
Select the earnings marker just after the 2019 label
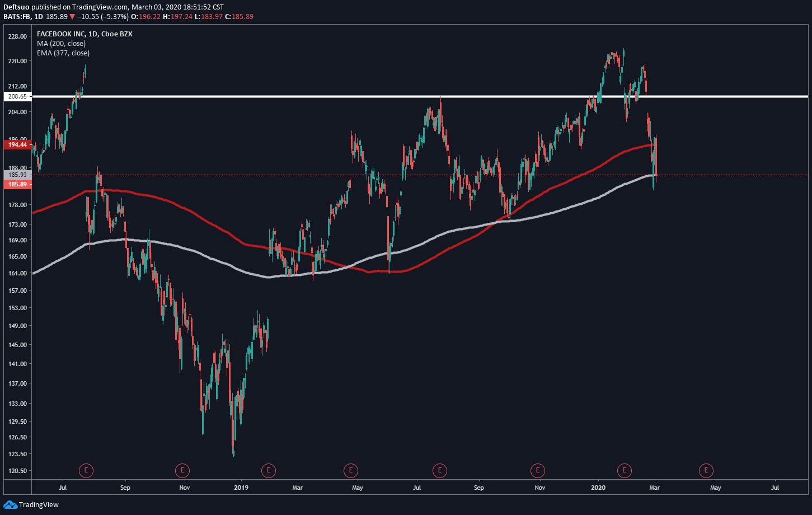click(269, 470)
